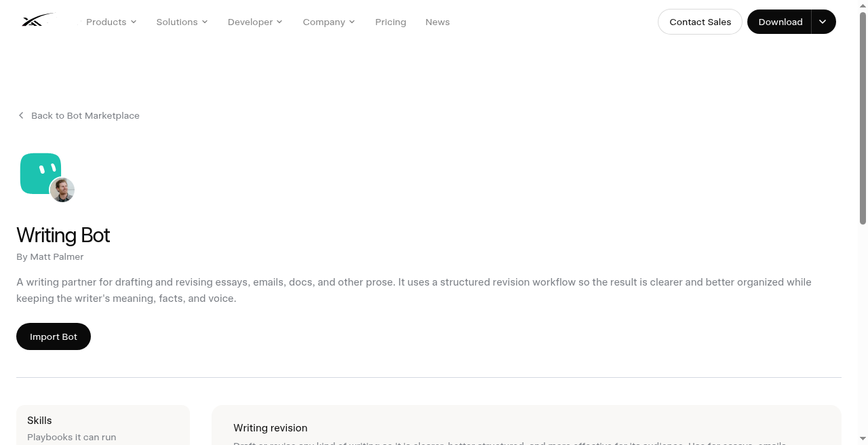Click the By Matt Palmer author text
This screenshot has height=445, width=868.
tap(50, 256)
